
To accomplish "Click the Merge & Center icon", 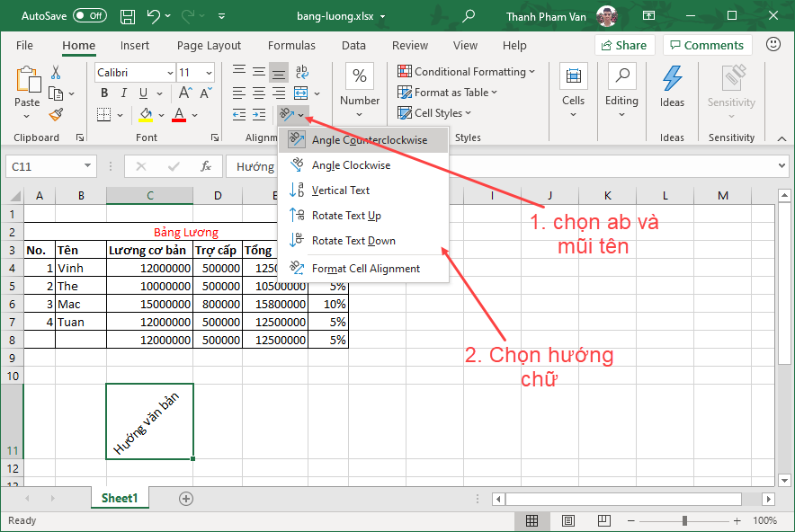I will [300, 93].
